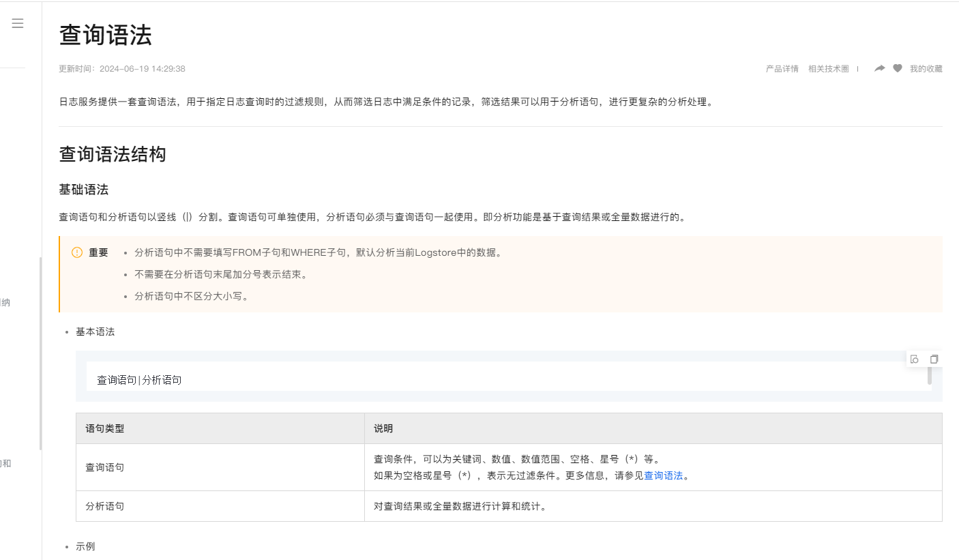Copy the code block content
959x560 pixels.
point(934,359)
